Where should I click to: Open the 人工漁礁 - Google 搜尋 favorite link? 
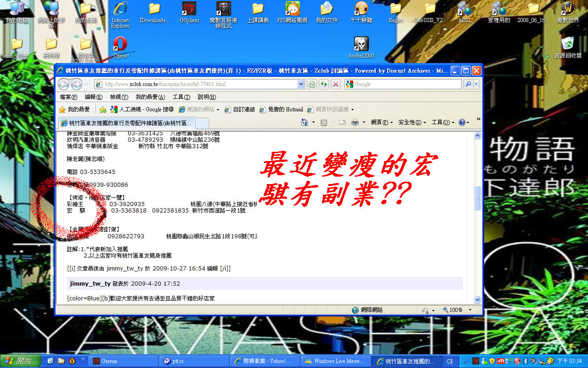(x=142, y=109)
